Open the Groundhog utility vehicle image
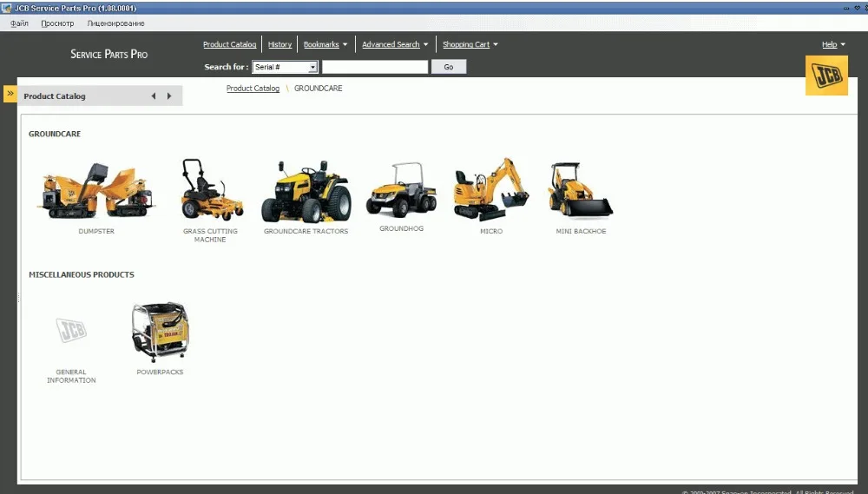 [401, 190]
